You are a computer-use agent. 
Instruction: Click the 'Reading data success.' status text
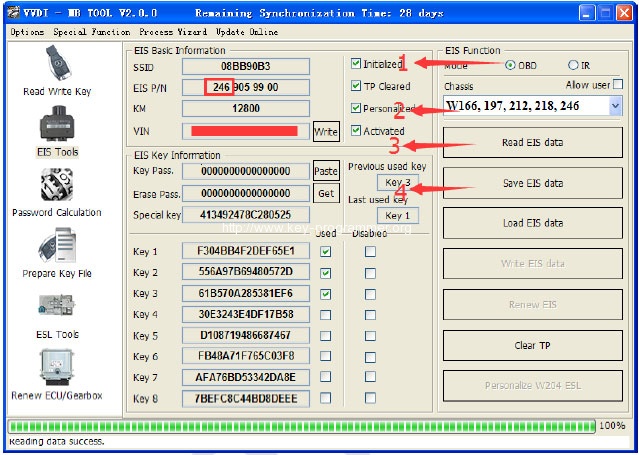click(x=57, y=442)
